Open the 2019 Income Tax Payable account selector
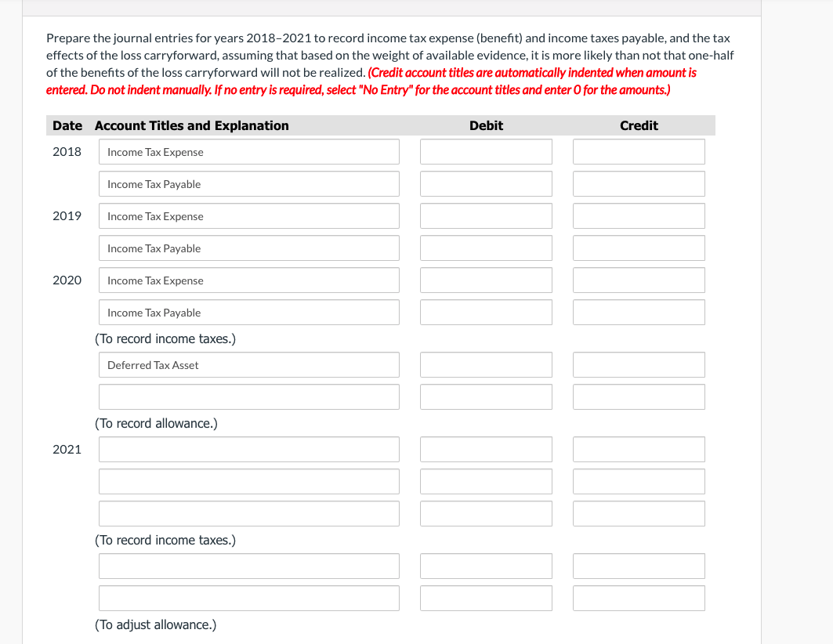The width and height of the screenshot is (833, 644). 248,248
